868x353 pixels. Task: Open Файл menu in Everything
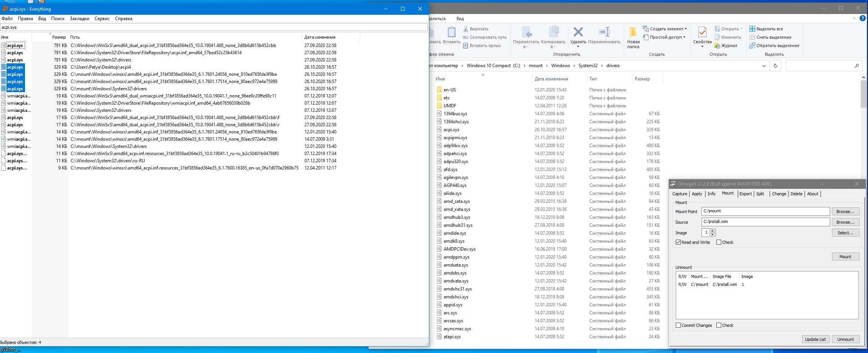pyautogui.click(x=7, y=19)
